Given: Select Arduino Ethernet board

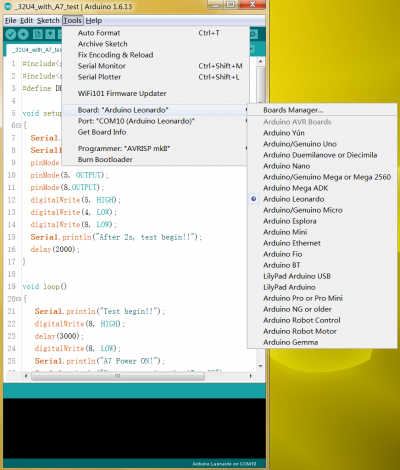Looking at the screenshot, I should 322,243.
